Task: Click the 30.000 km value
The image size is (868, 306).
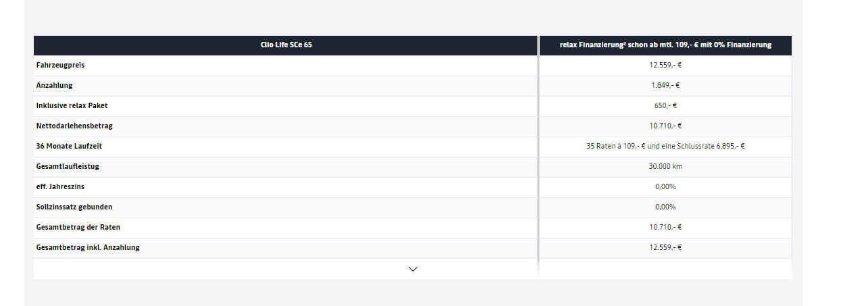Action: pyautogui.click(x=665, y=167)
